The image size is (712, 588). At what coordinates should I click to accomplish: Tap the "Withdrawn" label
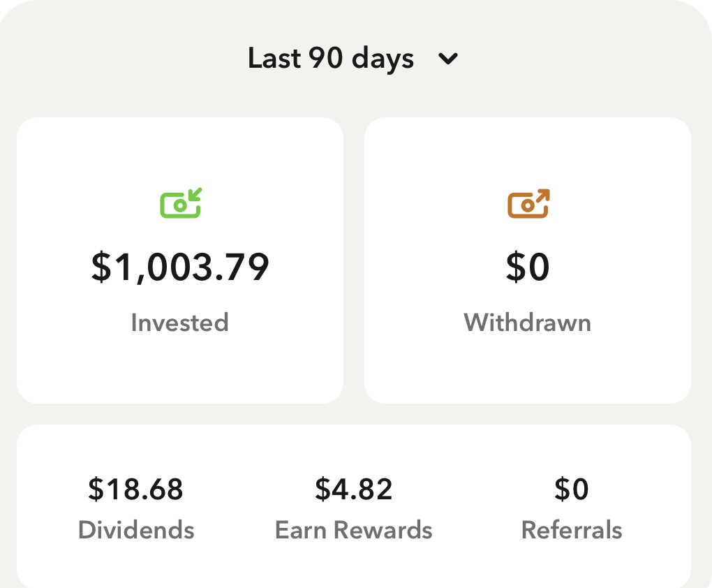coord(528,323)
